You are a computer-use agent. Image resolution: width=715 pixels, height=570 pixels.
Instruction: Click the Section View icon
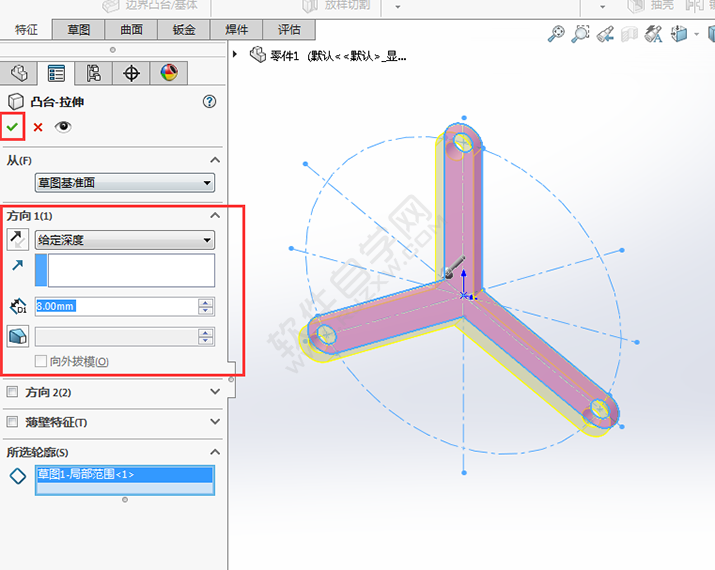click(629, 34)
